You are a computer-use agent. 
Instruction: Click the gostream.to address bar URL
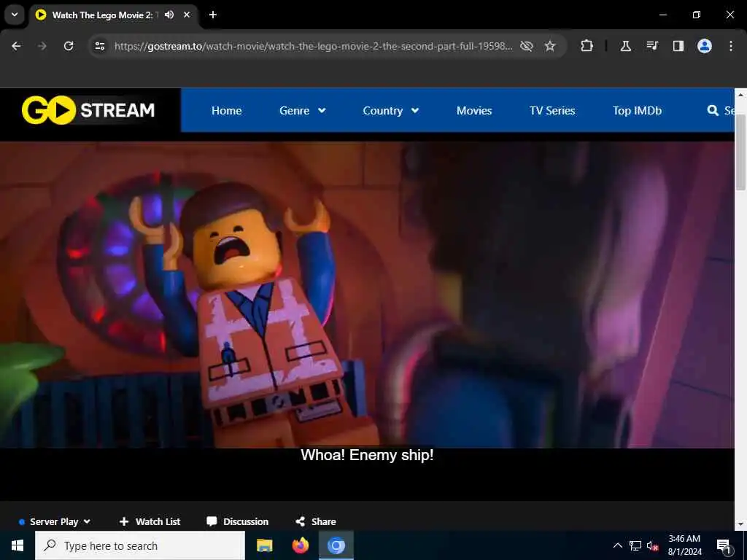coord(314,46)
